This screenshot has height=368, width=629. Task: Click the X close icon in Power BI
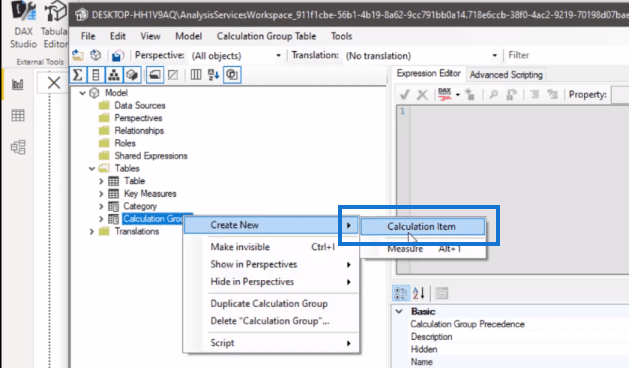tap(54, 83)
